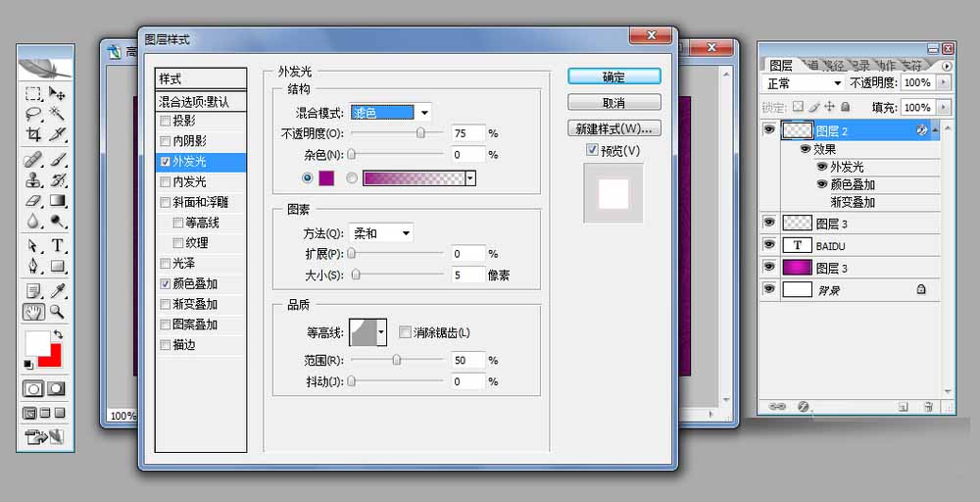Click the 不透明度(O) slider handle

[420, 132]
